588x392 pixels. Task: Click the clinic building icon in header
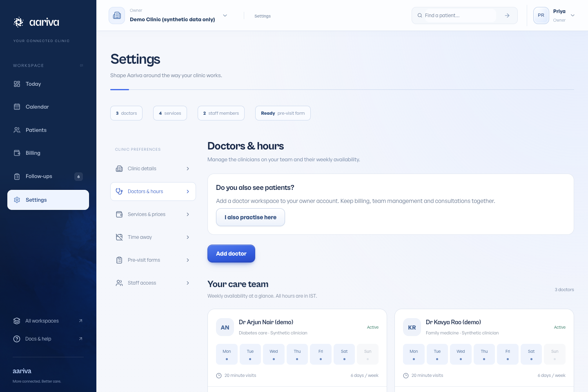(x=117, y=16)
